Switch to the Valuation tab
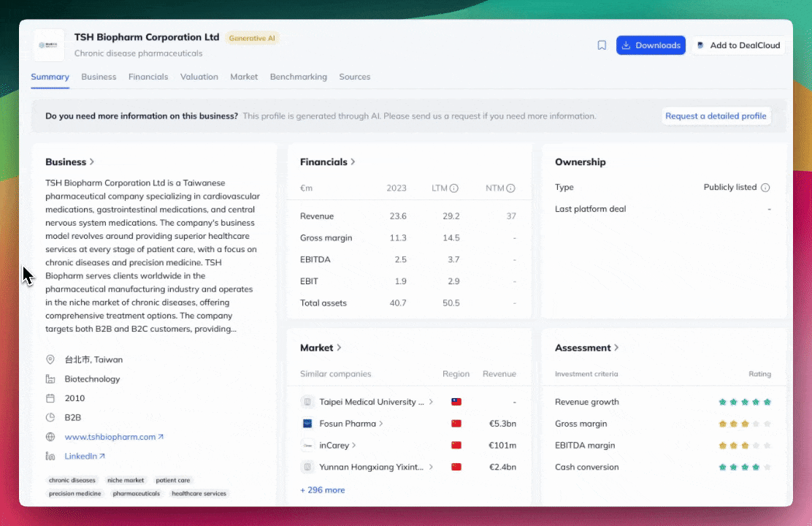Screen dimensions: 812x526 (x=199, y=77)
